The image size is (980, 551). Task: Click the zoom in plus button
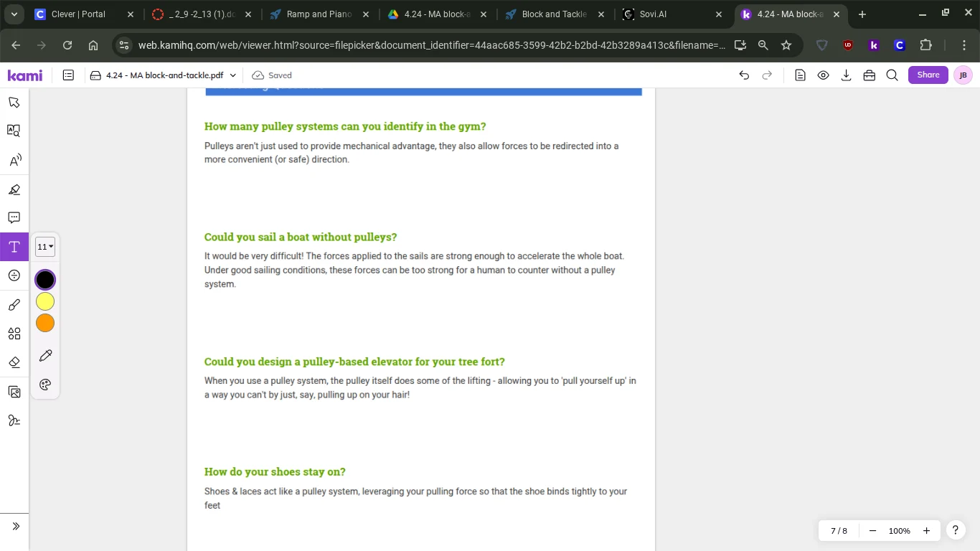(926, 531)
